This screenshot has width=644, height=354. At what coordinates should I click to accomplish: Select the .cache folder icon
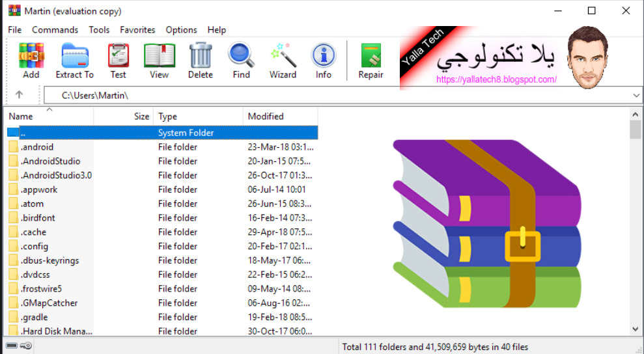tap(14, 232)
